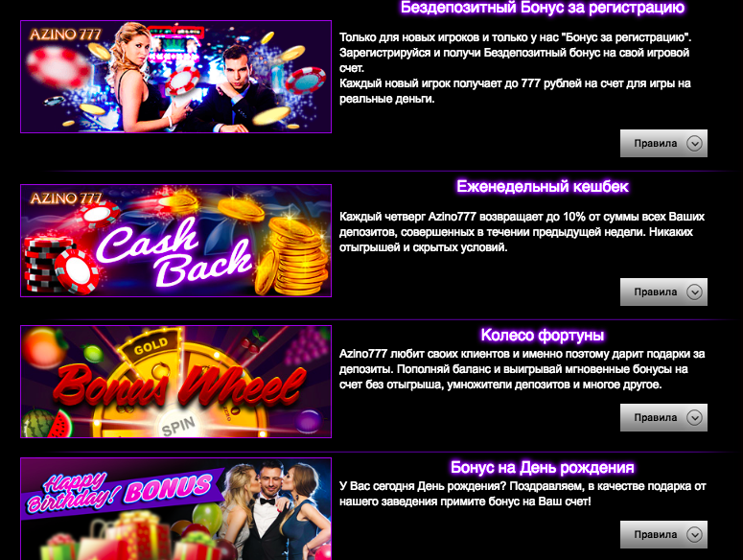Viewport: 743px width, 560px height.
Task: Click the chevron icon in birthday bonus Правила button
Action: (694, 534)
